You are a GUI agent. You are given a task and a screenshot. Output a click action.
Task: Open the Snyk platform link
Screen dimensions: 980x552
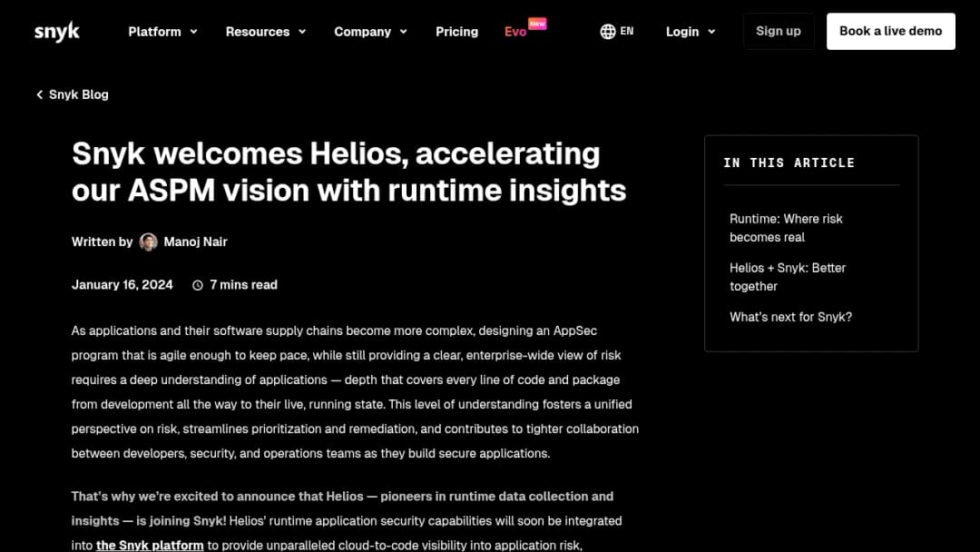150,545
